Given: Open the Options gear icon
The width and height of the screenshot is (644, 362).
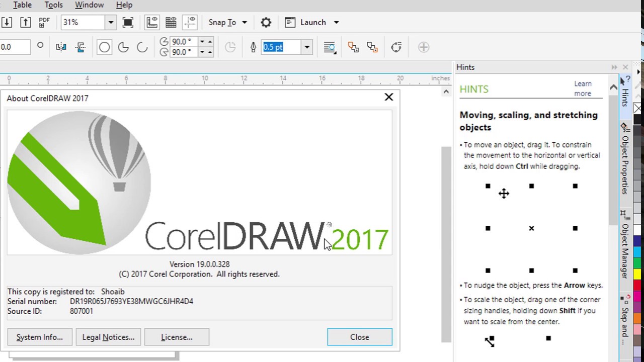Looking at the screenshot, I should (266, 22).
